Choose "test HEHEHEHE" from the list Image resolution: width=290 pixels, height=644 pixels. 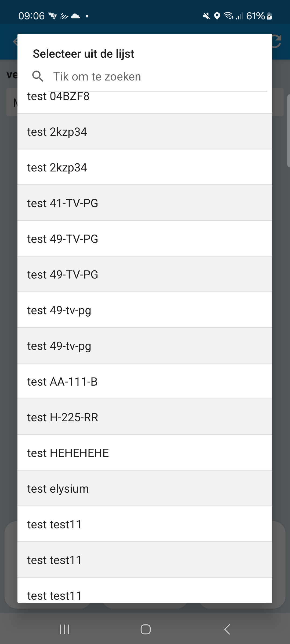click(x=145, y=453)
